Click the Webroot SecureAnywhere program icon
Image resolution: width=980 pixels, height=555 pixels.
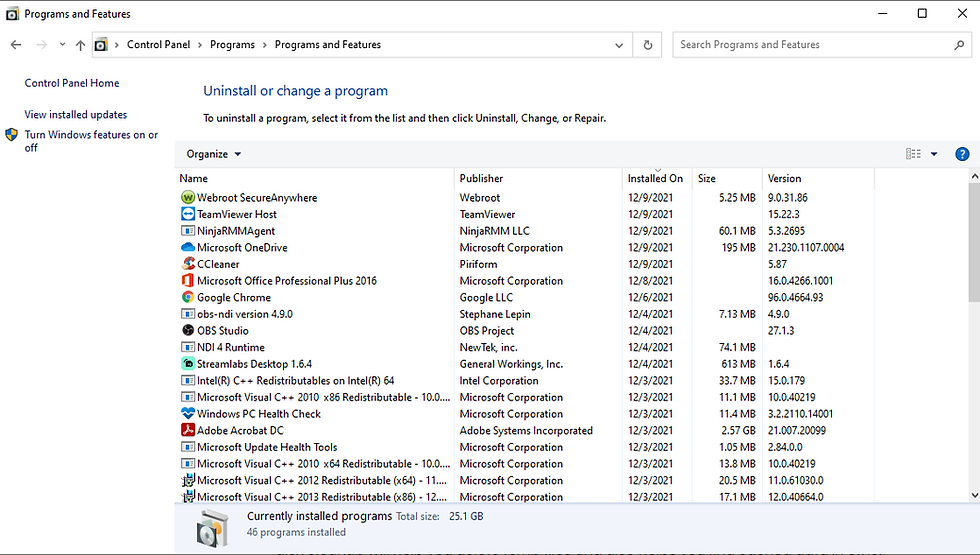tap(188, 198)
